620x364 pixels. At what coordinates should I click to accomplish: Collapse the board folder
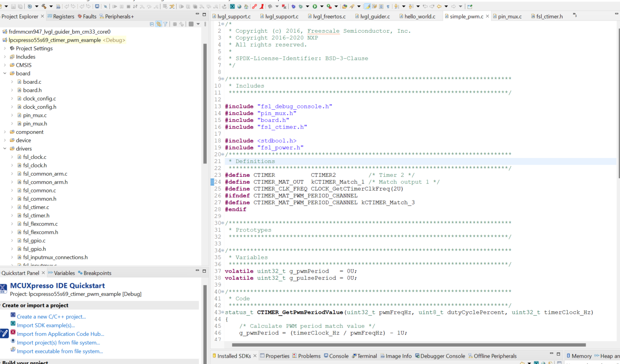point(5,73)
